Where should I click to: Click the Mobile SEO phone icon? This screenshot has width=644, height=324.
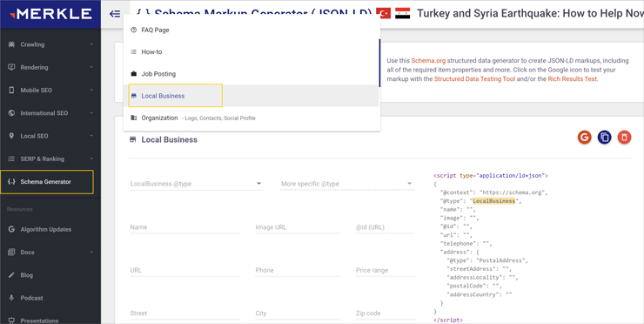[11, 90]
